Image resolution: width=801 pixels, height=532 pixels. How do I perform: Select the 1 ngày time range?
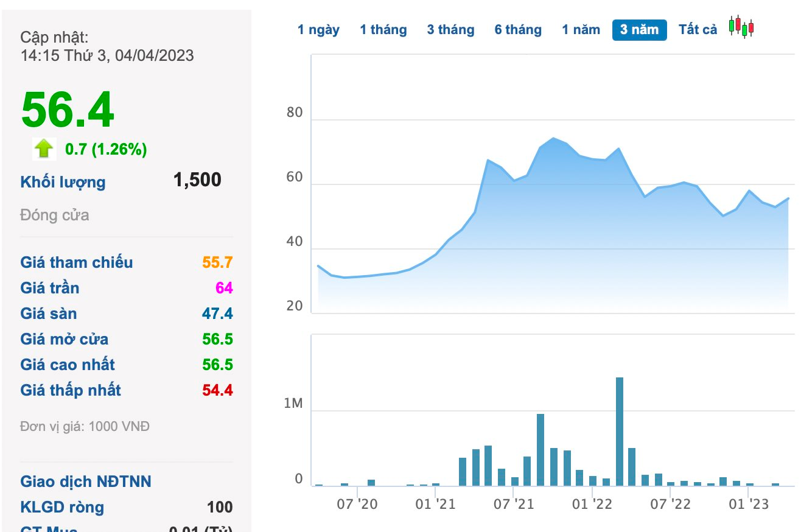318,30
